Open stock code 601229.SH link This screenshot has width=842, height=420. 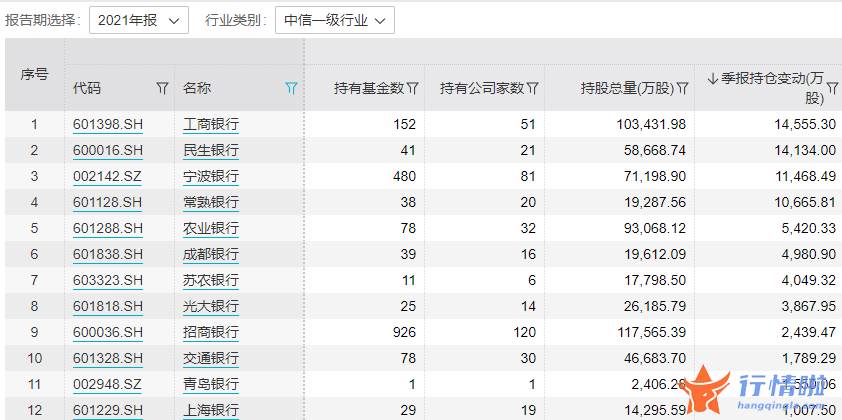[x=108, y=410]
